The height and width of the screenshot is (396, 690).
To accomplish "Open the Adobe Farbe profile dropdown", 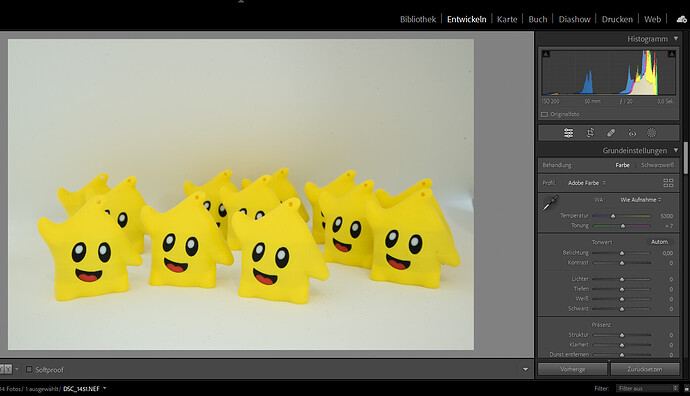I will pos(587,183).
